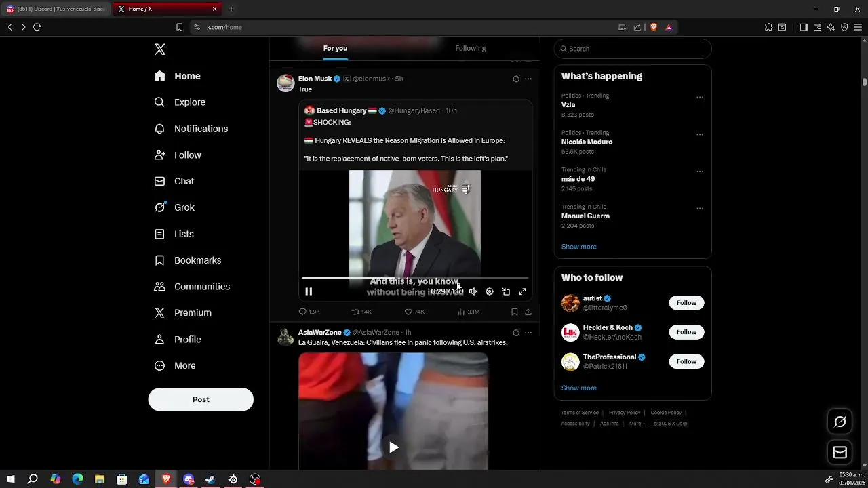Follow TheProfessional account
This screenshot has width=868, height=488.
686,361
